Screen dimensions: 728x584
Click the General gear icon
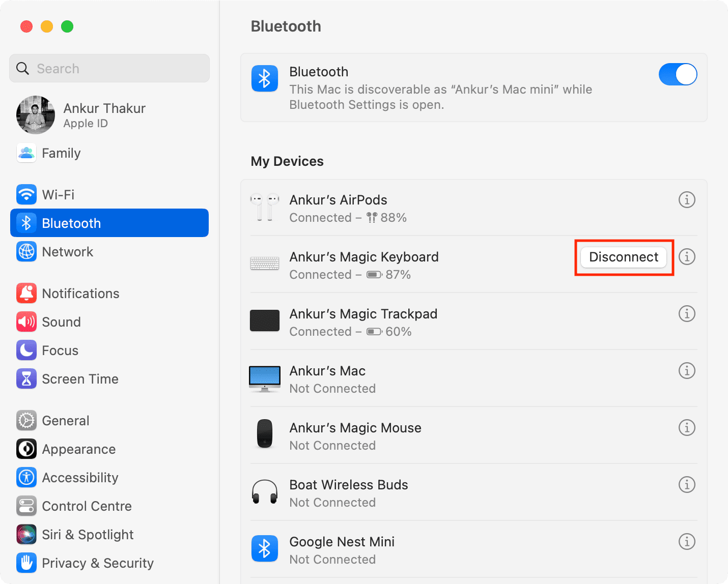(26, 421)
